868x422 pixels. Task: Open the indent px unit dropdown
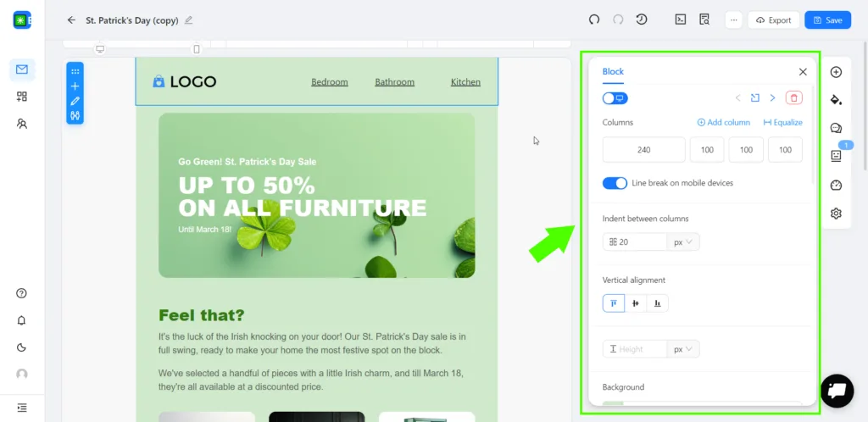tap(683, 242)
